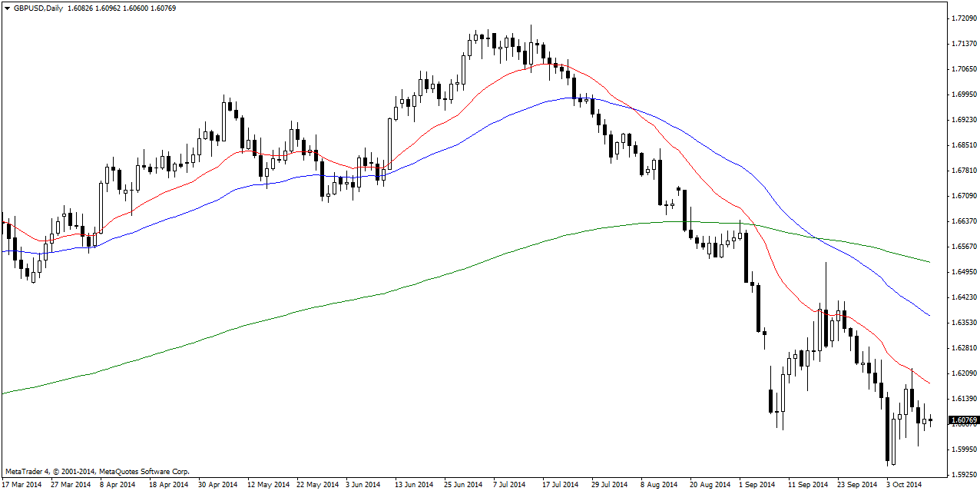Click the 3 Oct 2014 date label

point(904,485)
